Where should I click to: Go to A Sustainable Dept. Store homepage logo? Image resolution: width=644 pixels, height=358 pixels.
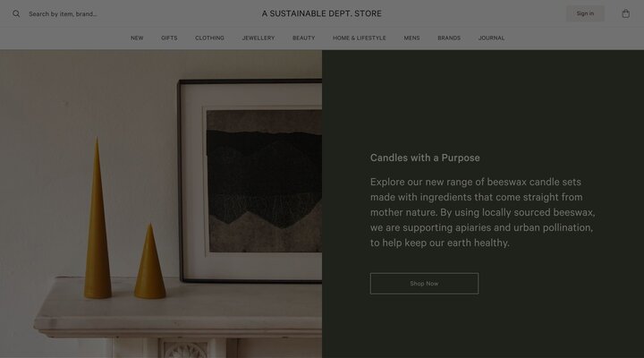tap(322, 13)
